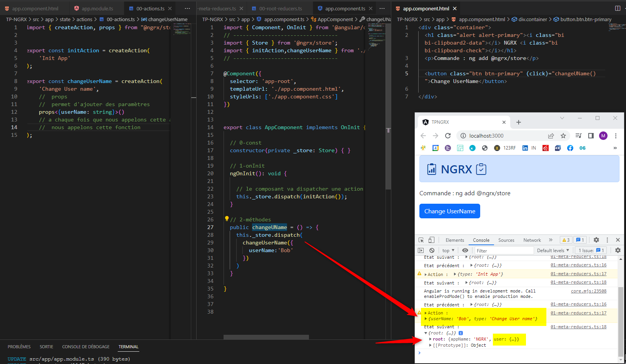The width and height of the screenshot is (626, 364).
Task: Clear the console with the ban icon
Action: tap(432, 250)
